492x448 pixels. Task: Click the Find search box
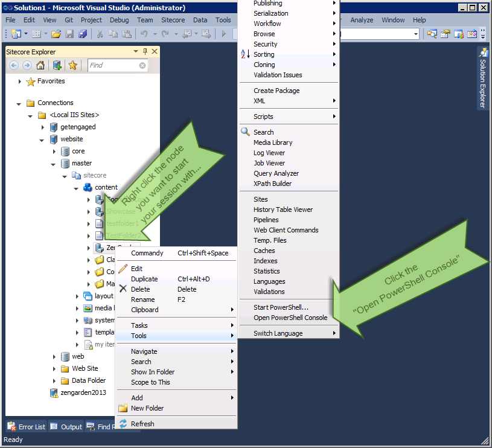[113, 65]
